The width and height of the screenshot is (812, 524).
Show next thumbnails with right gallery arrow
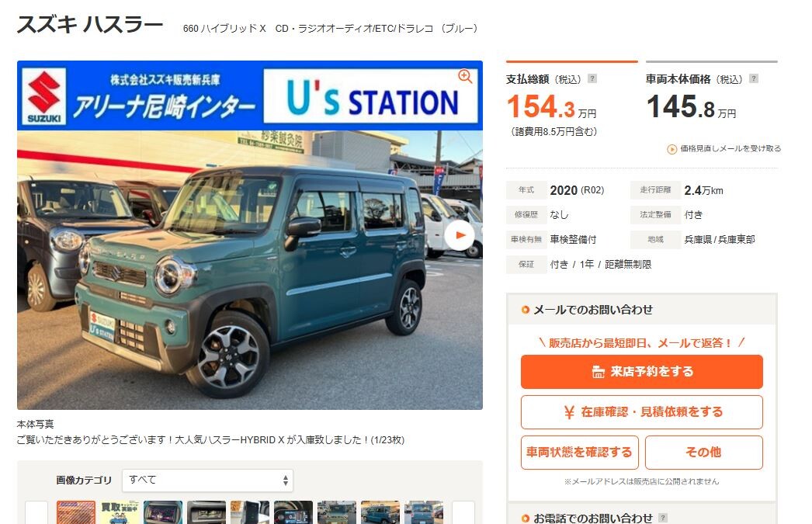[463, 512]
